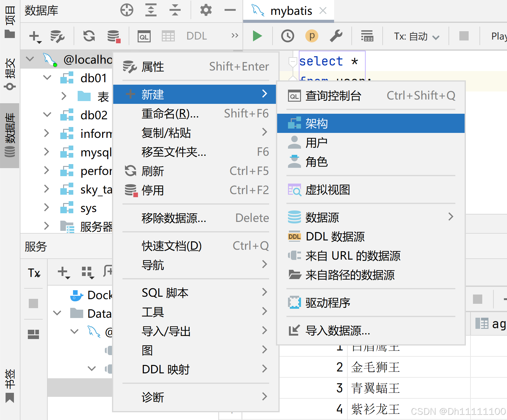Hide the database panel minus icon
This screenshot has width=507, height=420.
point(230,10)
